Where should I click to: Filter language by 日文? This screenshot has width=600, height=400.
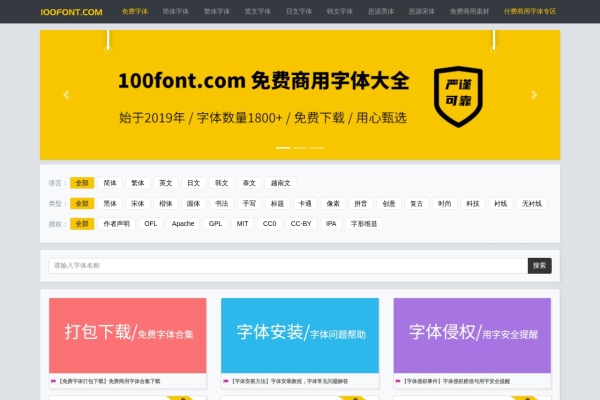(194, 183)
